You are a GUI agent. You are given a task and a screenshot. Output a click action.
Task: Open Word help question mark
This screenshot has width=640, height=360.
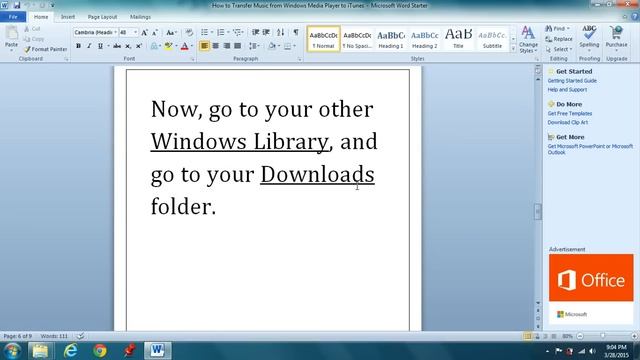click(x=635, y=17)
